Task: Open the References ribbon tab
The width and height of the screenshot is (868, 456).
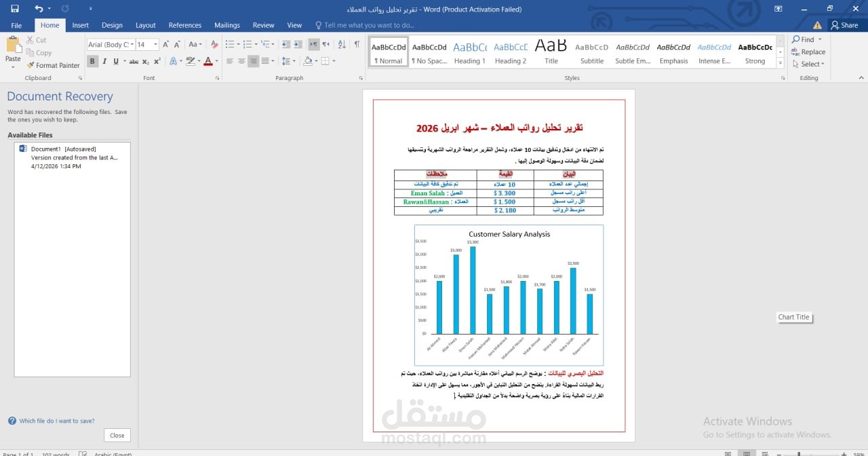Action: (185, 24)
